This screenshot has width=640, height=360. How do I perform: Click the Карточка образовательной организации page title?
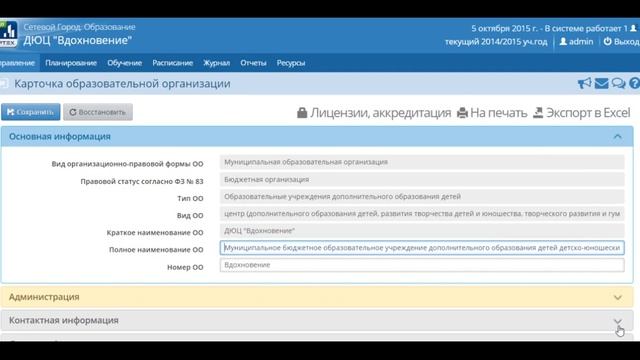pos(122,84)
